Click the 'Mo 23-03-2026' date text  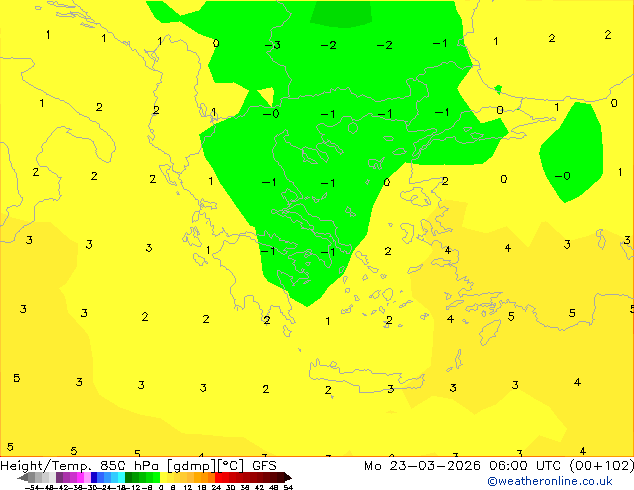point(422,466)
